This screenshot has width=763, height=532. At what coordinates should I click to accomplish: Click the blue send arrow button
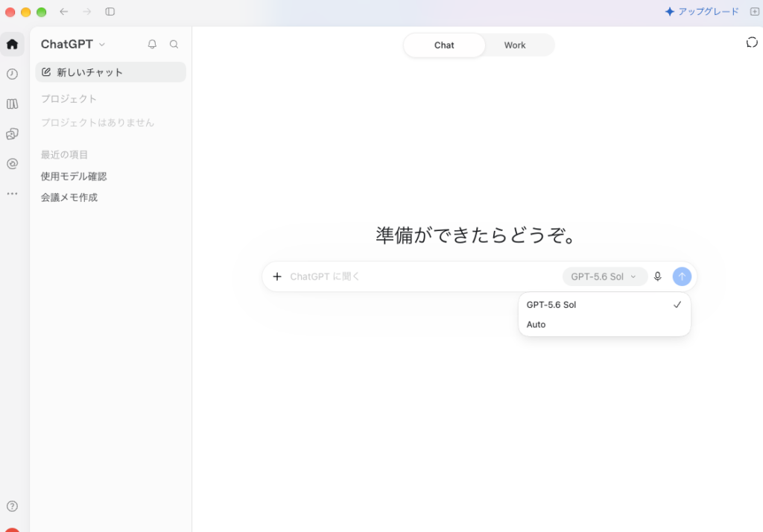[x=682, y=276]
